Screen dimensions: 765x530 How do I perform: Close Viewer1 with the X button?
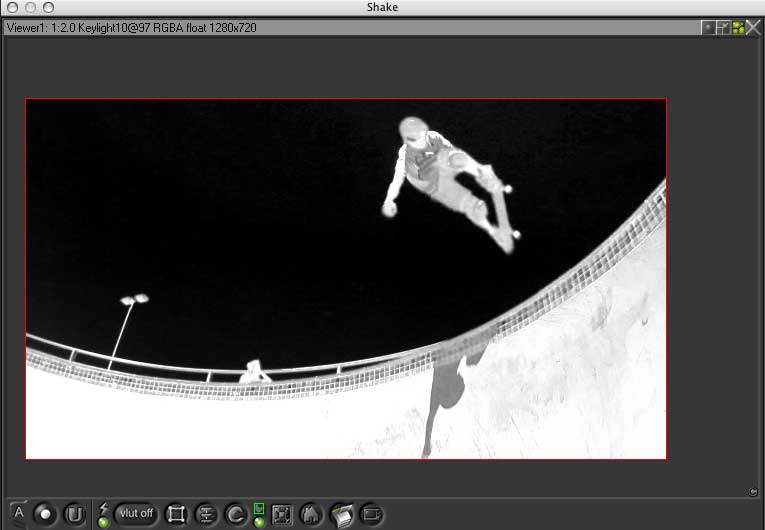click(x=753, y=28)
